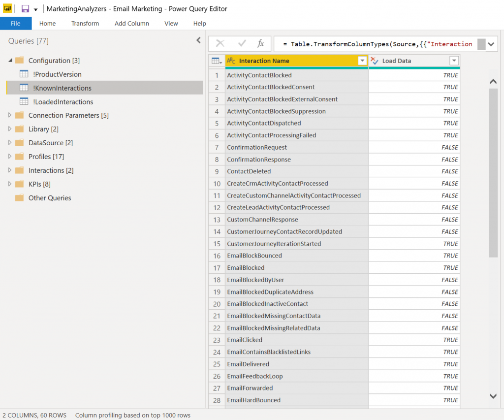Viewport: 504px width, 420px height.
Task: Click the EmailDelivered cell
Action: pos(297,364)
